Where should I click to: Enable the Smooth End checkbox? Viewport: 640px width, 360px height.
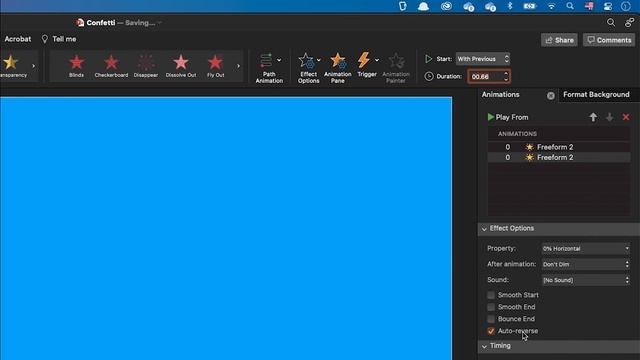click(x=491, y=307)
